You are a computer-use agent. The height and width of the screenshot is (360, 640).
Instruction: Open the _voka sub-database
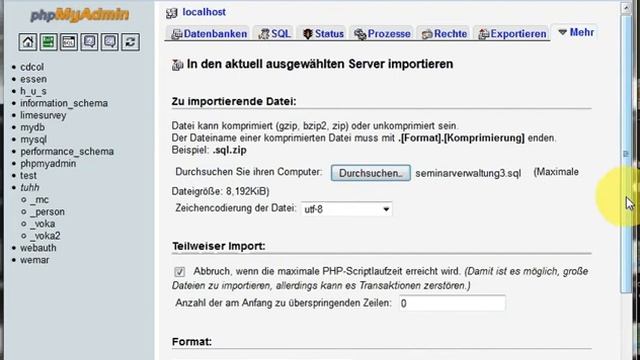[43, 224]
